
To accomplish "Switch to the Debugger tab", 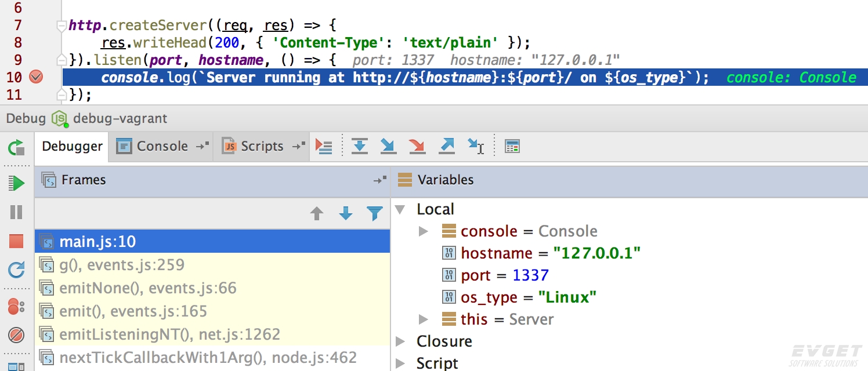I will 72,147.
